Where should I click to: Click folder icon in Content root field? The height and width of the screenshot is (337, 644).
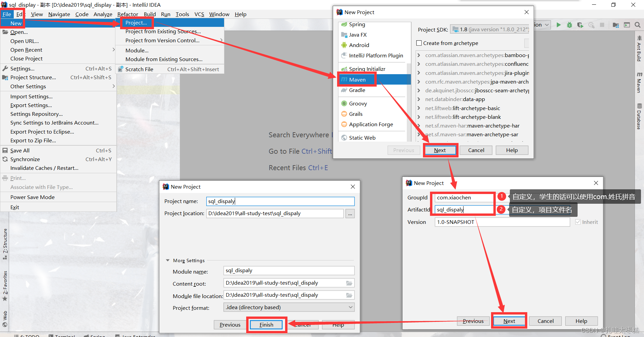(349, 283)
